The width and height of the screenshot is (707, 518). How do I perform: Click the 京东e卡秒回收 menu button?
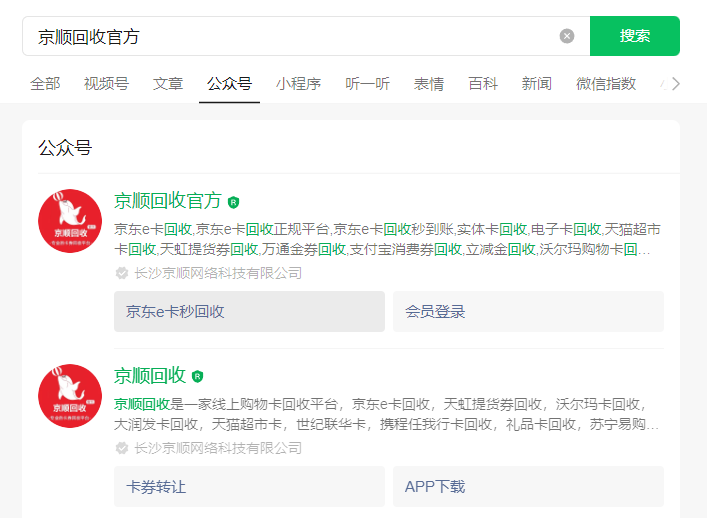click(249, 312)
